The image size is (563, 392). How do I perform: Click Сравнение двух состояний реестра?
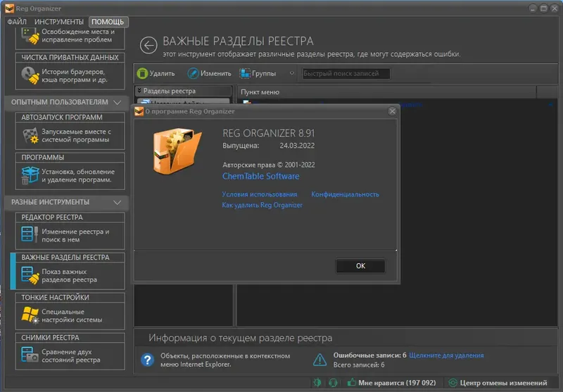(x=71, y=355)
